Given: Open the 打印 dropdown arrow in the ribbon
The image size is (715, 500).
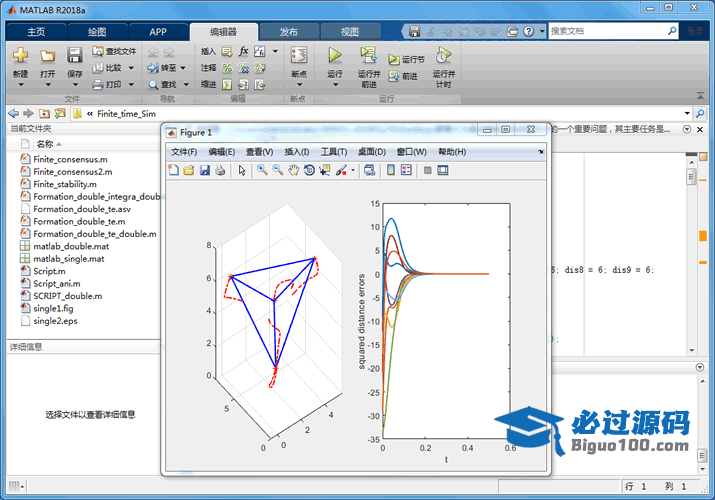Looking at the screenshot, I should pyautogui.click(x=131, y=84).
